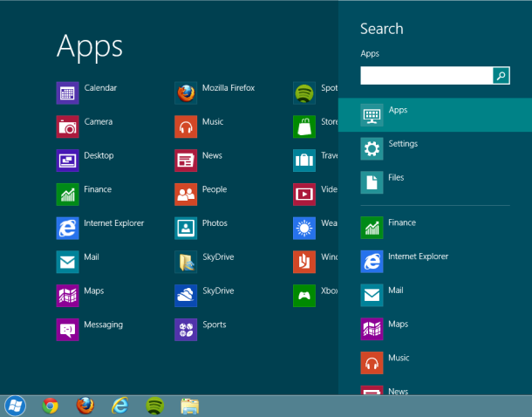This screenshot has height=417, width=532.
Task: Open the News icon in Apps list
Action: pos(186,161)
